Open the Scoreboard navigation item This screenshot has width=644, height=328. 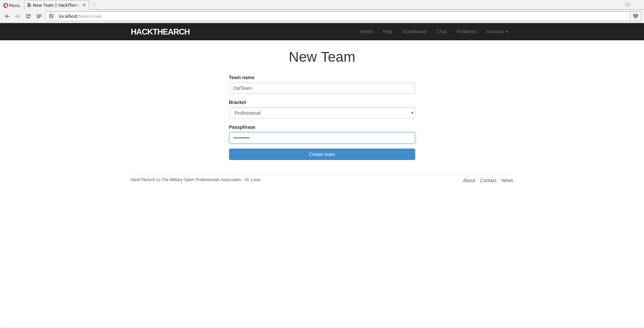coord(414,32)
